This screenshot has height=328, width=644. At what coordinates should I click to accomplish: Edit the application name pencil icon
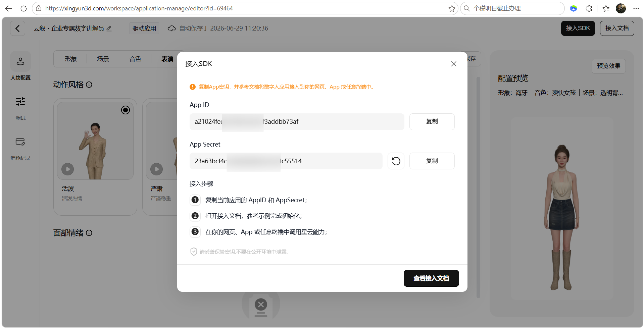click(x=109, y=29)
